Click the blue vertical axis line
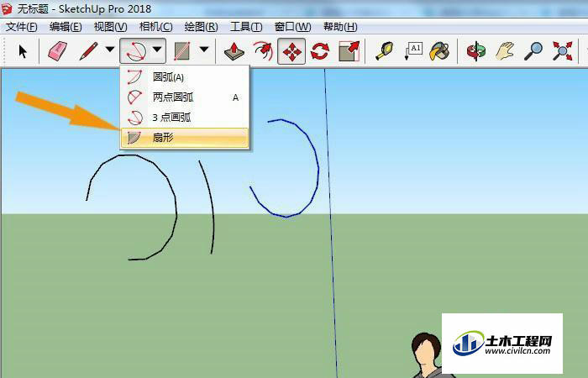 pyautogui.click(x=331, y=225)
